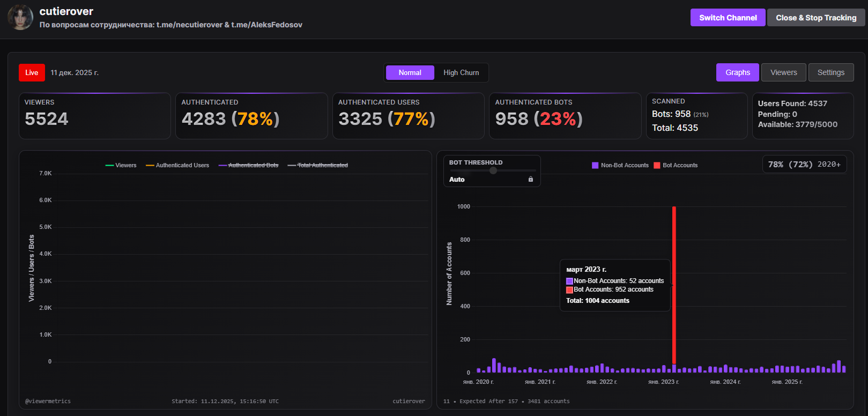Screen dimensions: 868x416
Task: Click the Switch Channel button
Action: click(x=728, y=18)
